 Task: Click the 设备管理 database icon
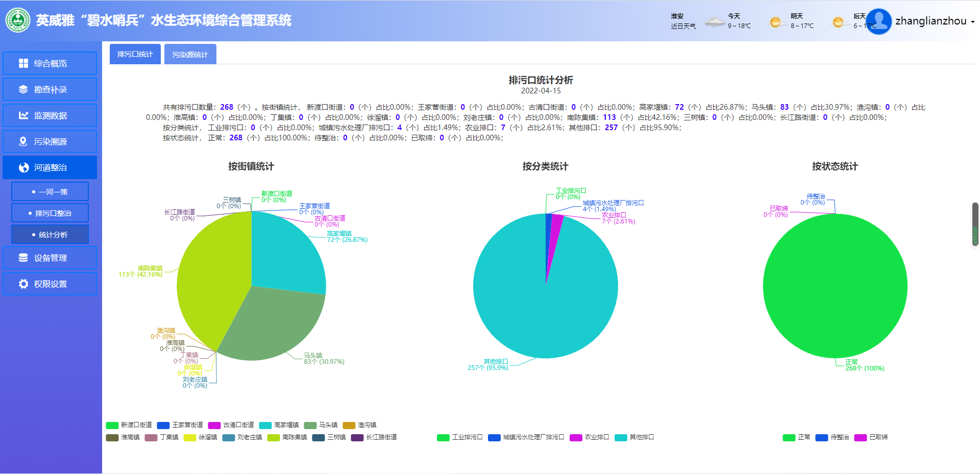(x=23, y=258)
